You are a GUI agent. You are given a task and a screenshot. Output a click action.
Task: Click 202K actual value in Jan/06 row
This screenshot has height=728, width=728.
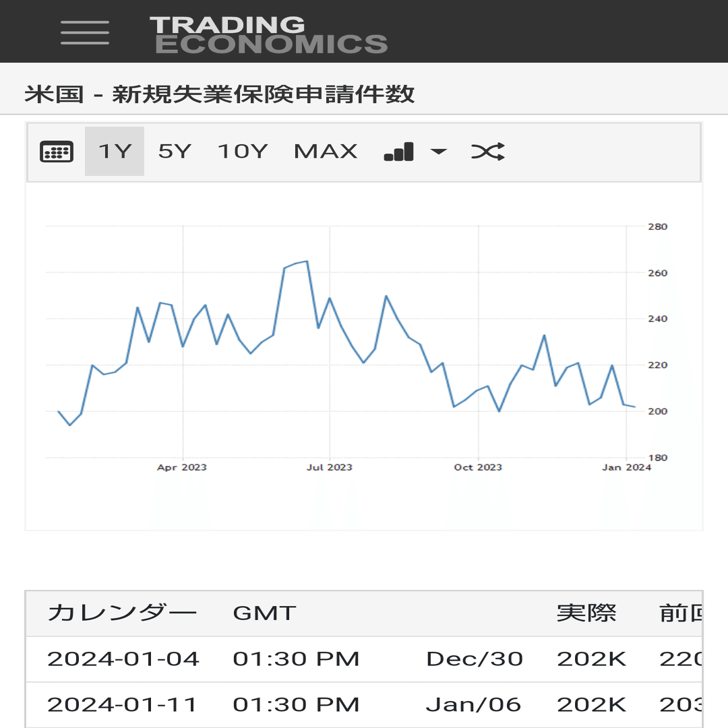pos(592,704)
